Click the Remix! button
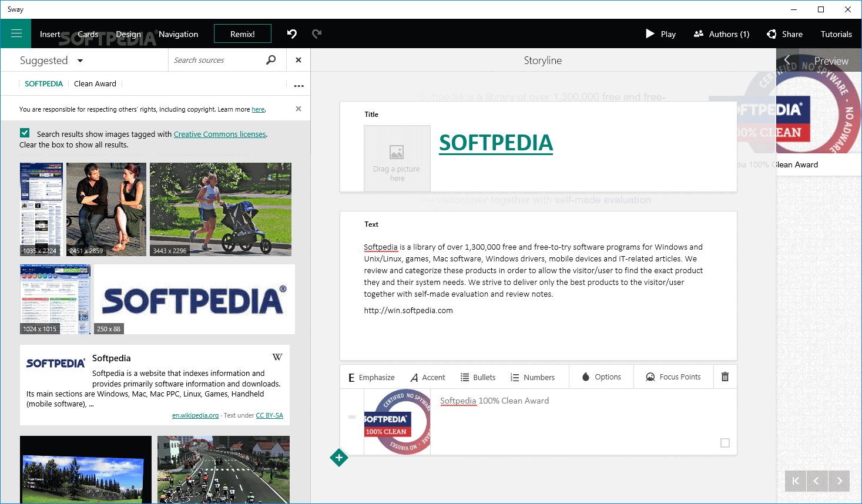The image size is (862, 504). pos(242,33)
